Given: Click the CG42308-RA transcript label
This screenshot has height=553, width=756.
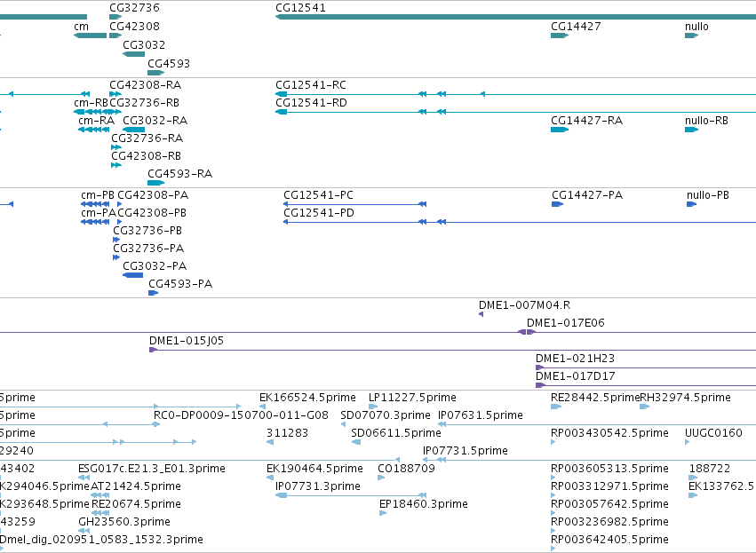Looking at the screenshot, I should click(145, 85).
